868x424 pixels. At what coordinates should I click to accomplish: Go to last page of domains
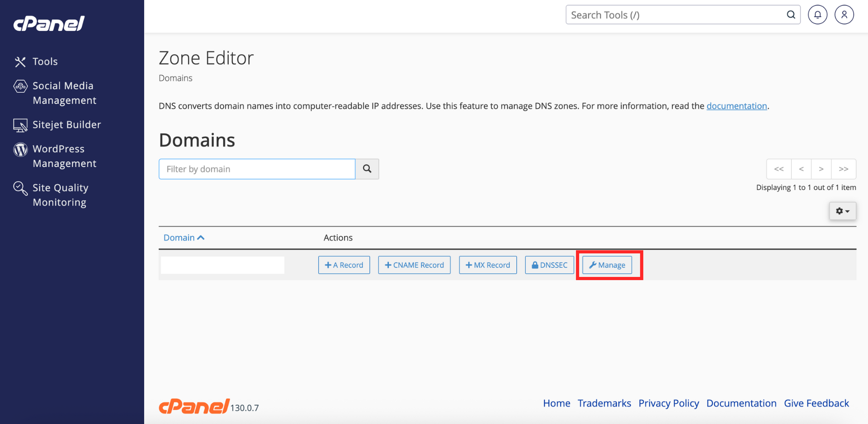[x=844, y=169]
